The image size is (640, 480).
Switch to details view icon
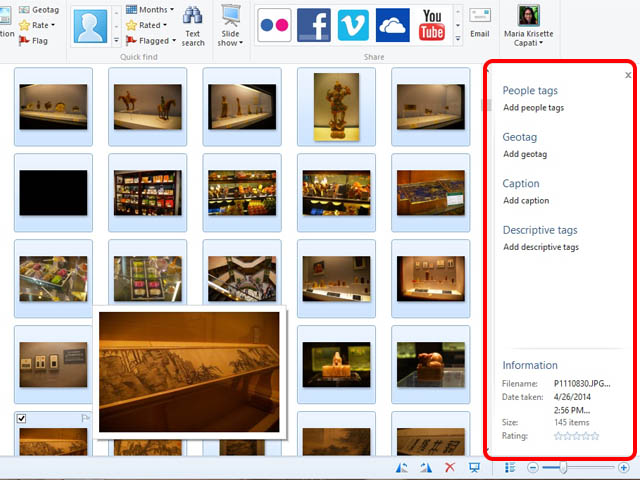pos(510,468)
